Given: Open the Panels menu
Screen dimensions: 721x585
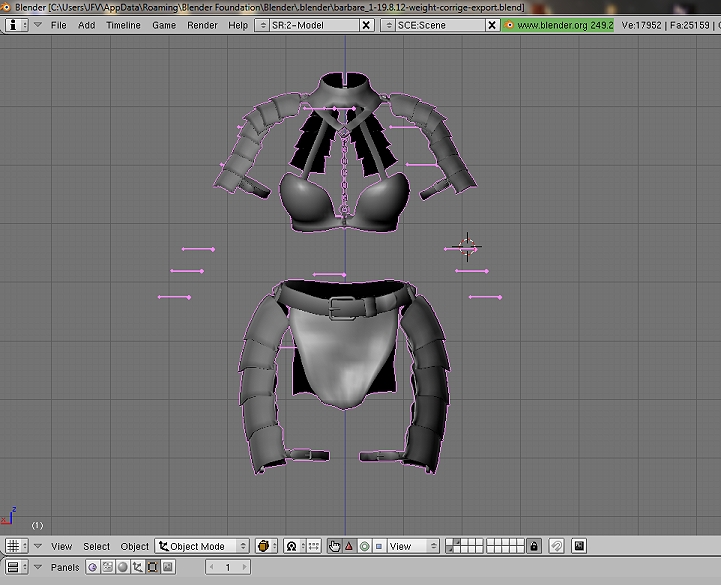Looking at the screenshot, I should click(x=65, y=568).
